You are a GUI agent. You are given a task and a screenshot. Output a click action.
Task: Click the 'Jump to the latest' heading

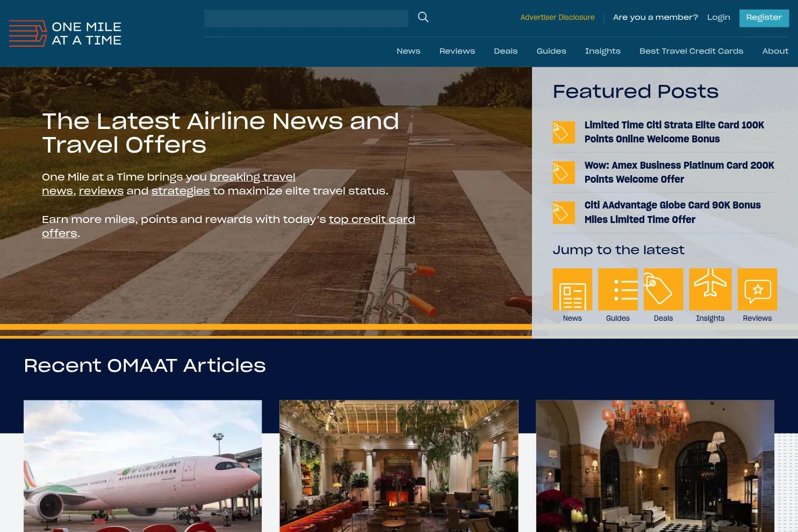coord(619,250)
